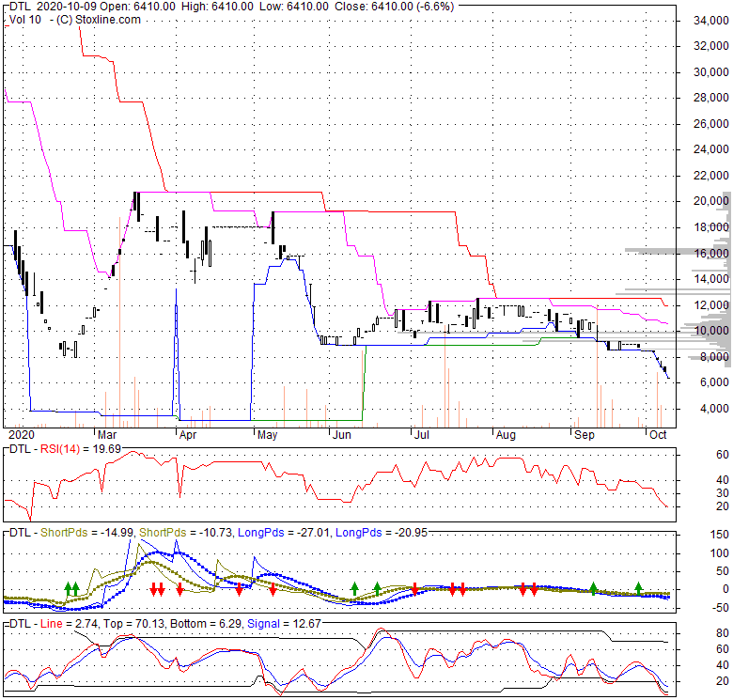Click the 16,000 price axis label
The width and height of the screenshot is (733, 700).
pos(711,254)
